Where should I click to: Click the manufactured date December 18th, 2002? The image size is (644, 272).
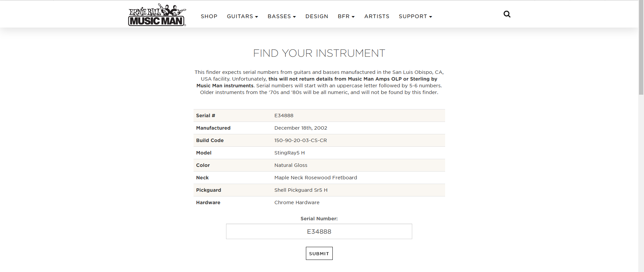tap(301, 128)
